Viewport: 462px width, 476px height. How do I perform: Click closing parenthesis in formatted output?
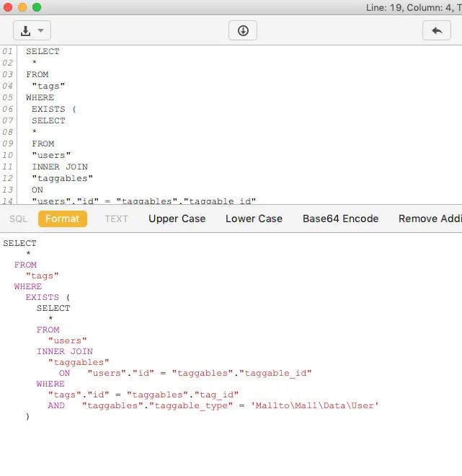tap(27, 417)
